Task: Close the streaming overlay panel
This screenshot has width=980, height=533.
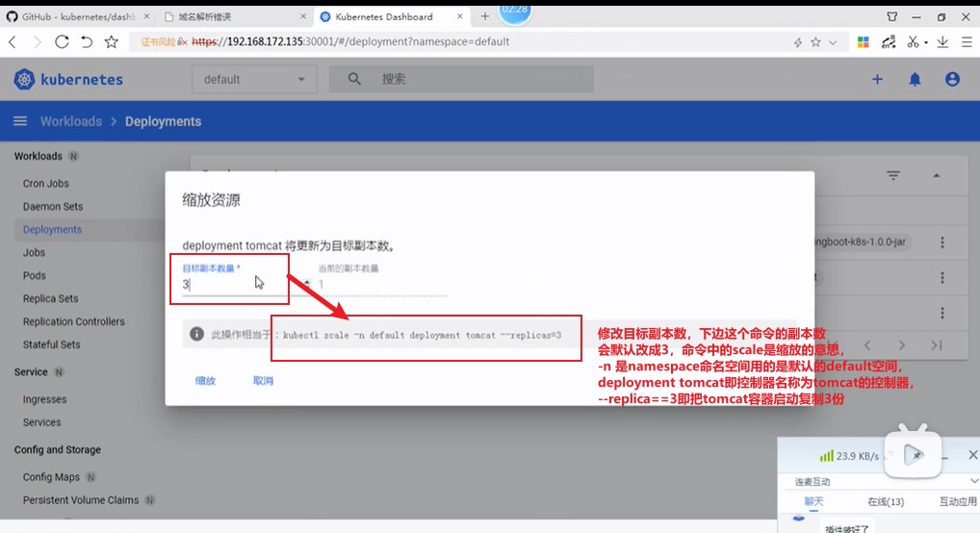Action: pos(972,455)
